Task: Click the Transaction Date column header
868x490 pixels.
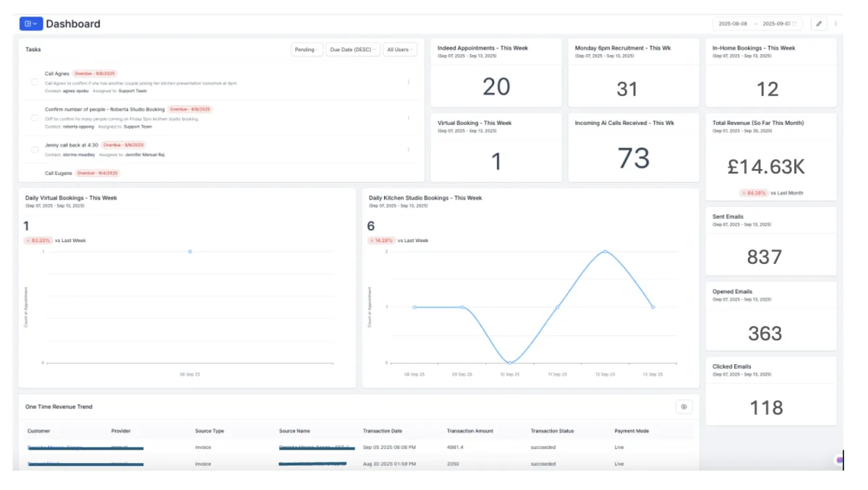Action: [383, 431]
